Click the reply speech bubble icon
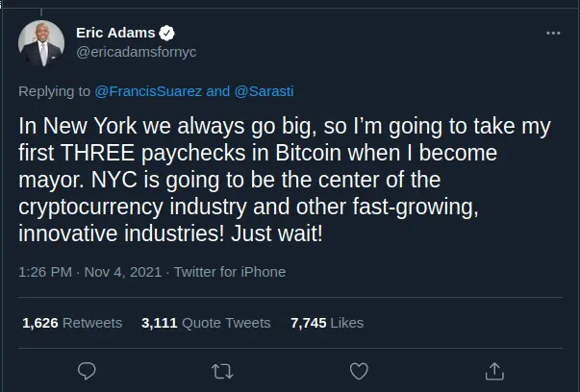The image size is (580, 392). (86, 370)
